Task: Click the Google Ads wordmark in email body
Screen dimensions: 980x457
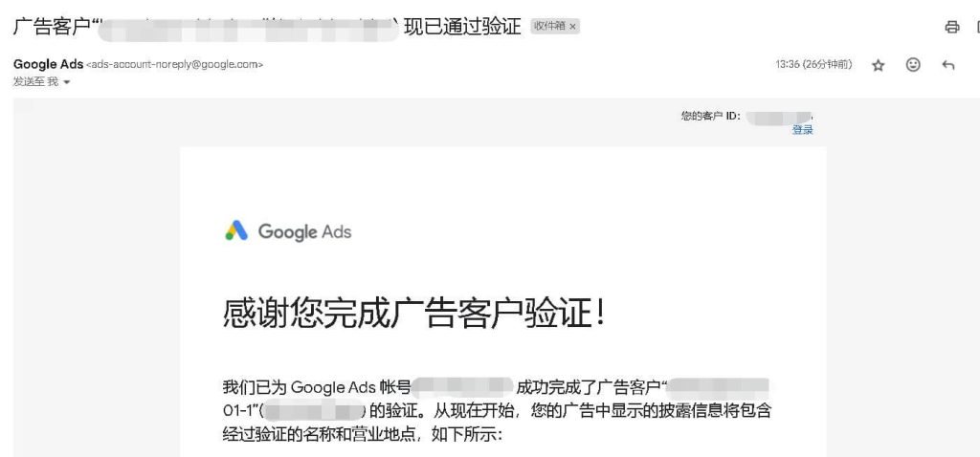Action: pyautogui.click(x=304, y=232)
